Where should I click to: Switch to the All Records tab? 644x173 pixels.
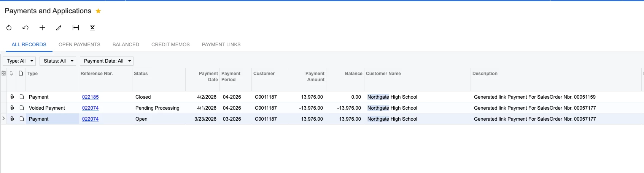(x=29, y=44)
